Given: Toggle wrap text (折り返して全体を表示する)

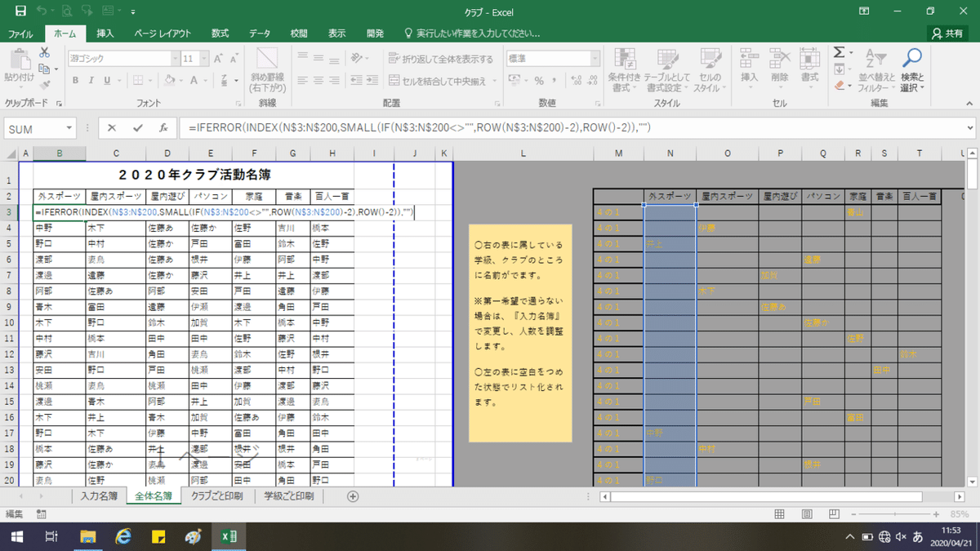Looking at the screenshot, I should (x=441, y=59).
